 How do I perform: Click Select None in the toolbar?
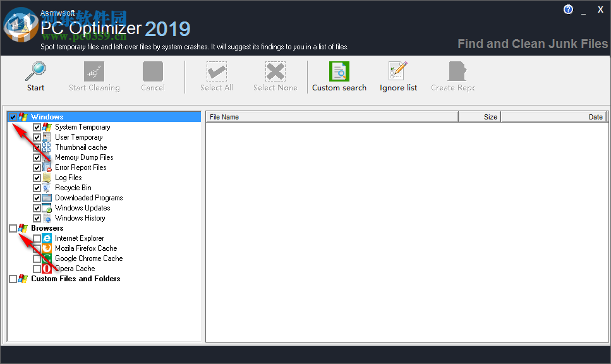(275, 71)
